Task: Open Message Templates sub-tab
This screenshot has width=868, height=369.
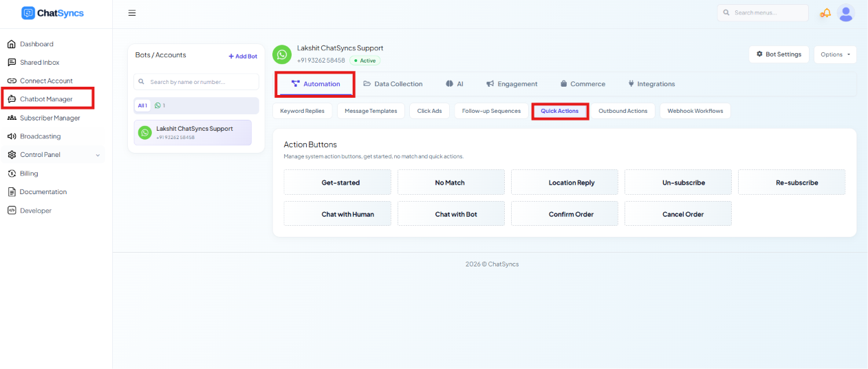Action: (x=371, y=111)
